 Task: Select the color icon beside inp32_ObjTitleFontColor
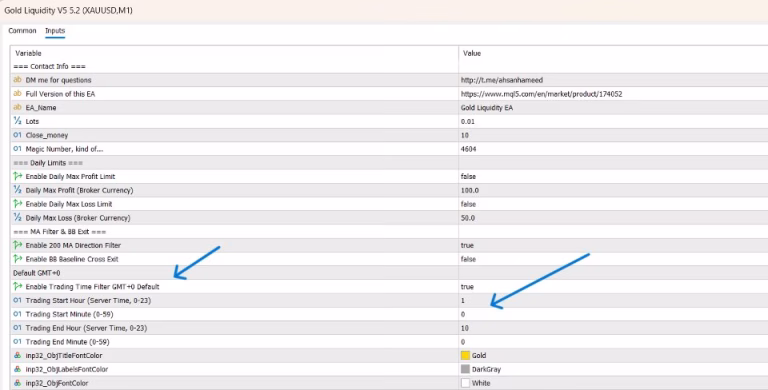click(x=18, y=355)
